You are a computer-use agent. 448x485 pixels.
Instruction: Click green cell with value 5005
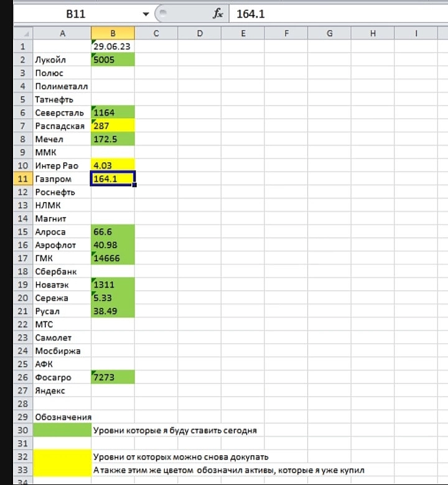113,60
